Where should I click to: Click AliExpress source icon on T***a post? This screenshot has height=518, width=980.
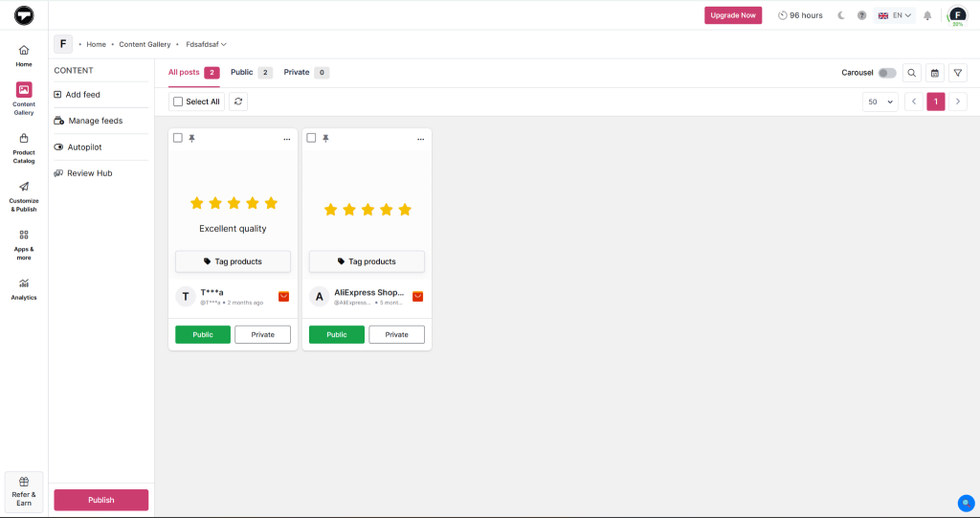(x=283, y=297)
